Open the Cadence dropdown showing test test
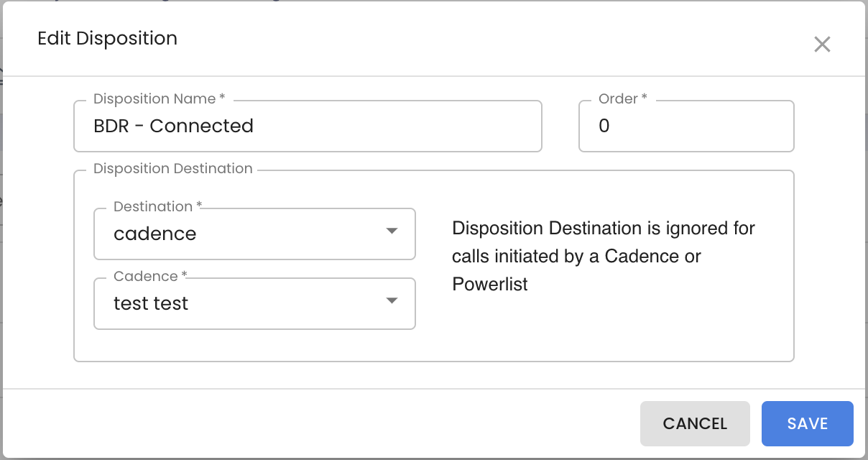This screenshot has height=460, width=868. click(x=254, y=303)
